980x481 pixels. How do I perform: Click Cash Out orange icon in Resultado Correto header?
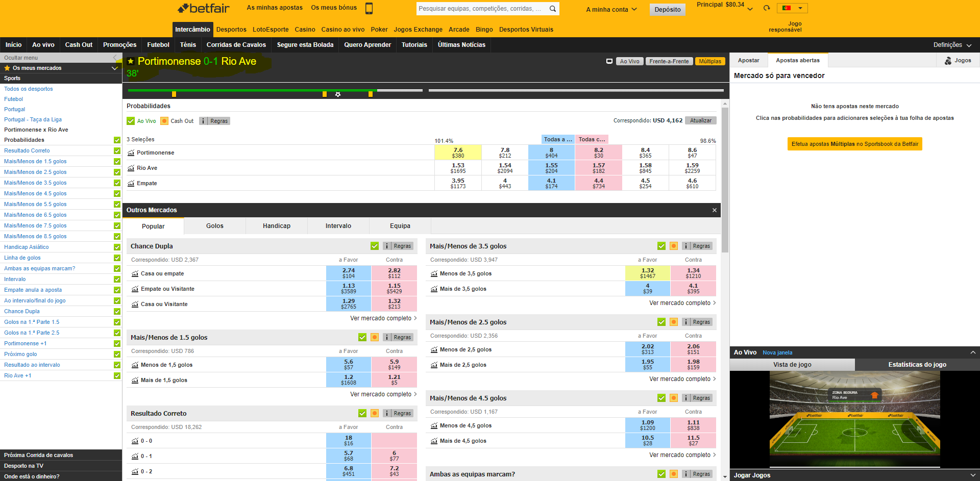(x=375, y=413)
